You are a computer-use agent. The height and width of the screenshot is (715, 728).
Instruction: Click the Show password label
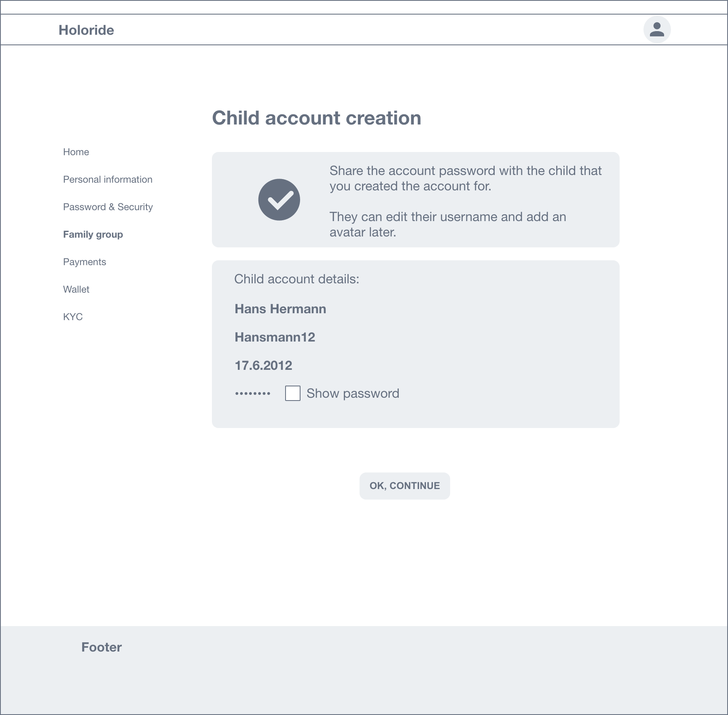[x=353, y=393]
